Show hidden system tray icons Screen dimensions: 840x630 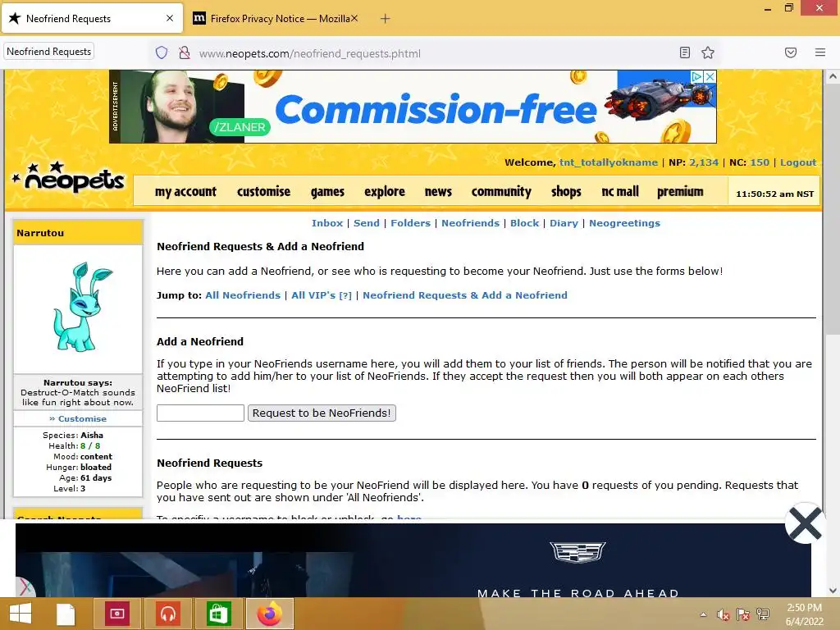(x=703, y=614)
